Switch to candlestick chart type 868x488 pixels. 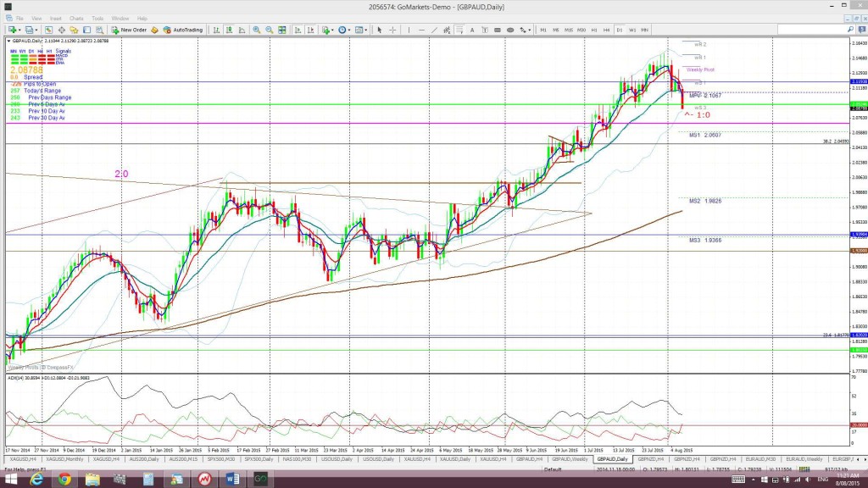[x=229, y=30]
